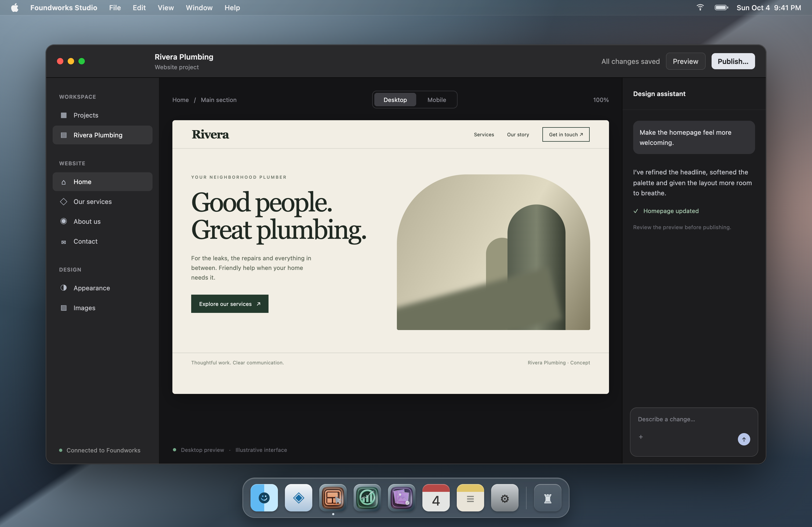Switch canvas to Mobile view
This screenshot has width=812, height=527.
pos(436,100)
